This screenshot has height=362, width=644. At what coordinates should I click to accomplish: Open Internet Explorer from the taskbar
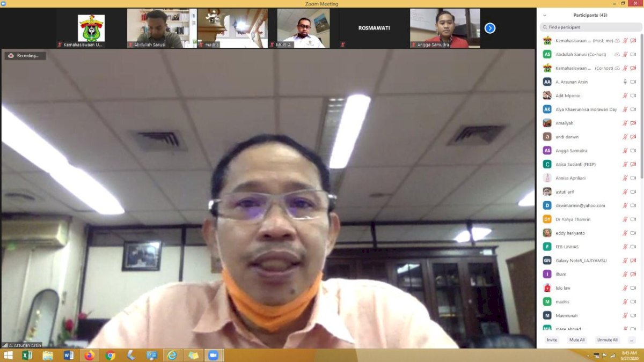tap(172, 355)
